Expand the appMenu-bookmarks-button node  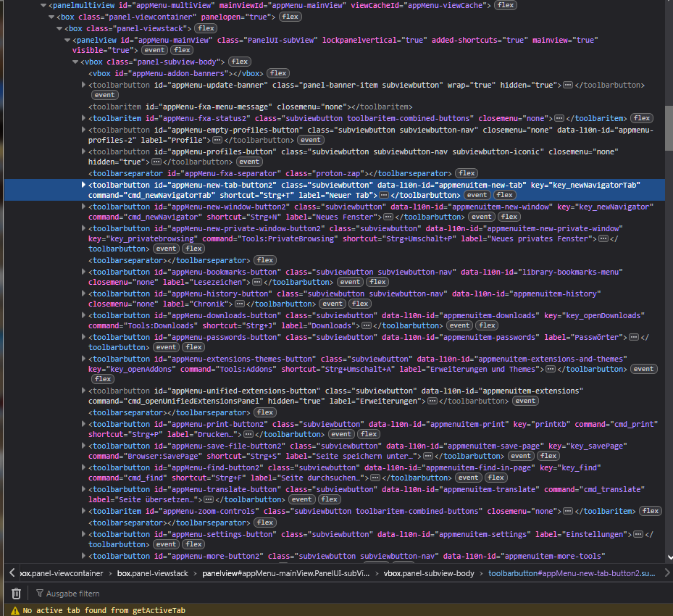(x=83, y=272)
